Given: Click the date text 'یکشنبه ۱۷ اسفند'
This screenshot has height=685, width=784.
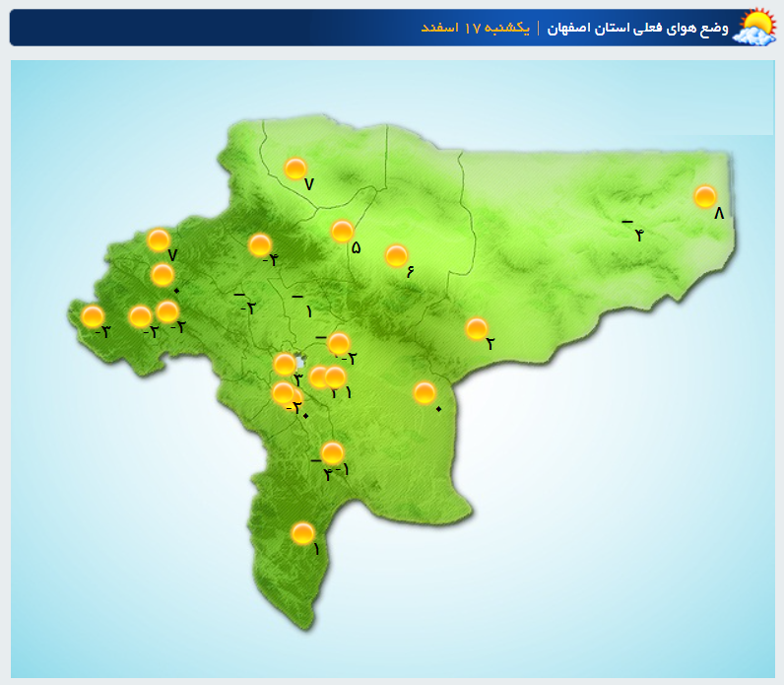Looking at the screenshot, I should [476, 28].
